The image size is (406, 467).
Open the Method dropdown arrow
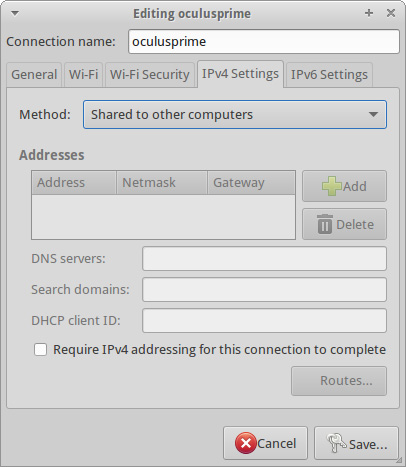pos(373,114)
